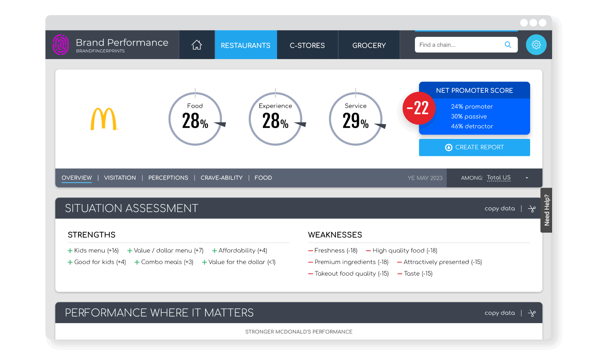Click the Experience 28% gauge dial

pyautogui.click(x=275, y=119)
